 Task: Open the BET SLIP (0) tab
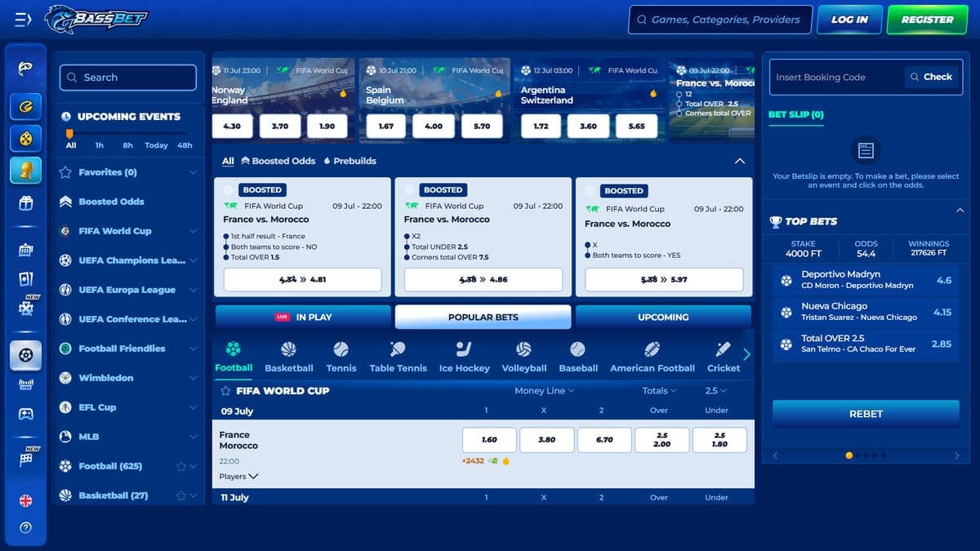[796, 114]
